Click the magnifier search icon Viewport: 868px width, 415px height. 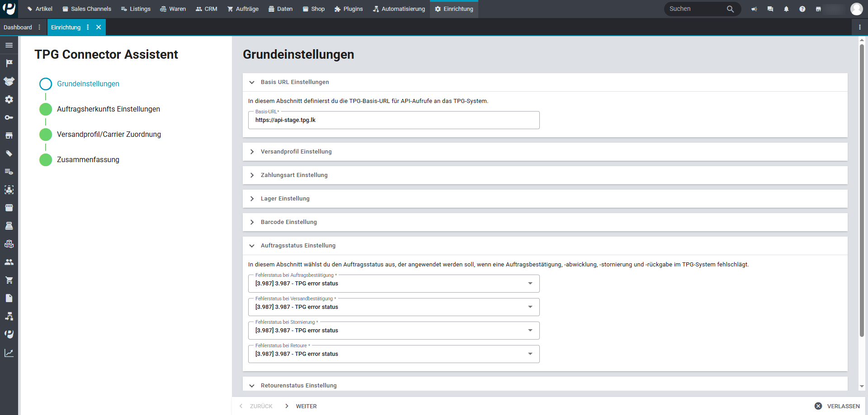coord(730,9)
